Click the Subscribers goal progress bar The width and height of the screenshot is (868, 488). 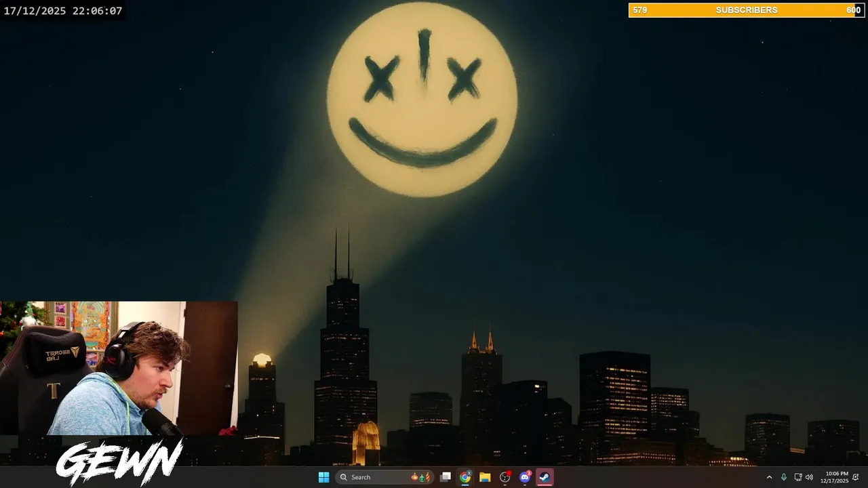(746, 10)
